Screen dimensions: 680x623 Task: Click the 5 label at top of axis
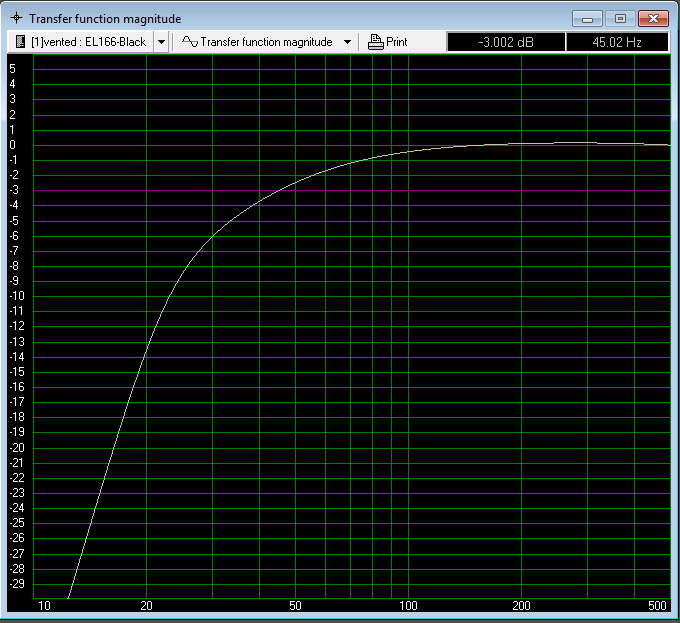[x=13, y=68]
